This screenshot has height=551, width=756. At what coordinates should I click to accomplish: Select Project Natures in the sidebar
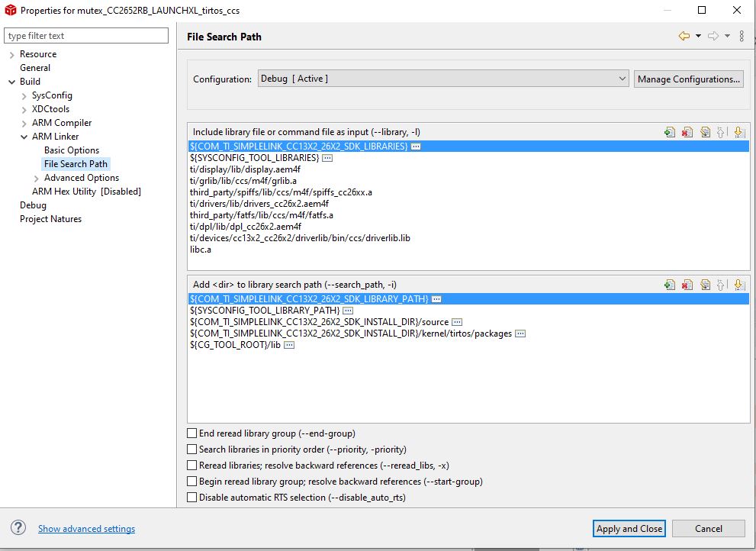click(x=50, y=218)
